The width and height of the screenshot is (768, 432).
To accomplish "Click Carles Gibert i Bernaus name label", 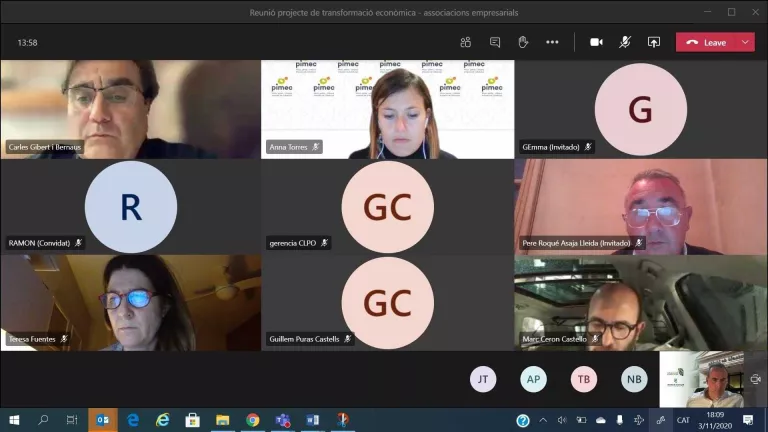I will point(45,147).
